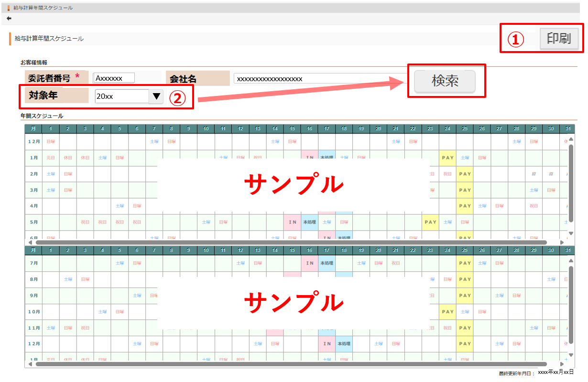Click upper table's horizontal scroll-left arrow
The height and width of the screenshot is (382, 588).
(x=31, y=242)
